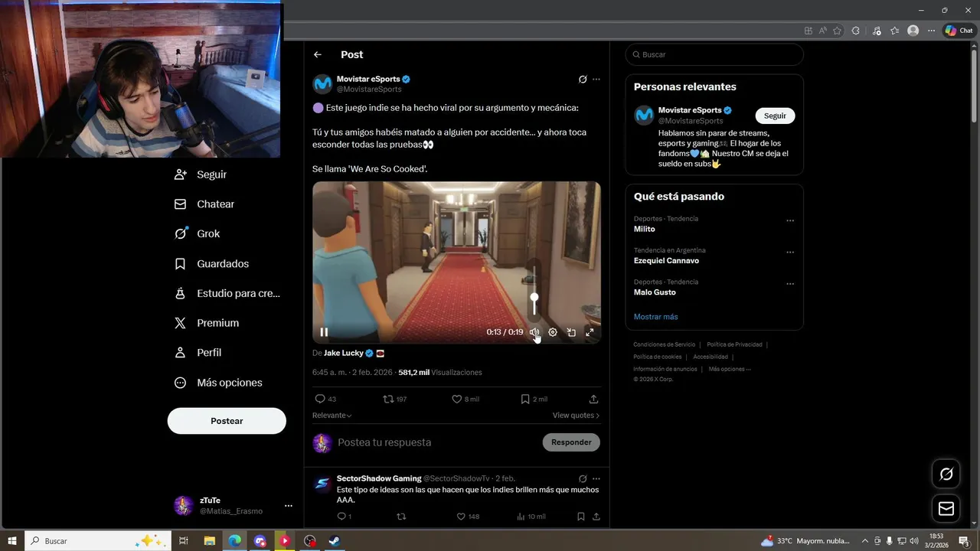The width and height of the screenshot is (980, 551).
Task: Open the Jake Lucky profile link
Action: 343,354
